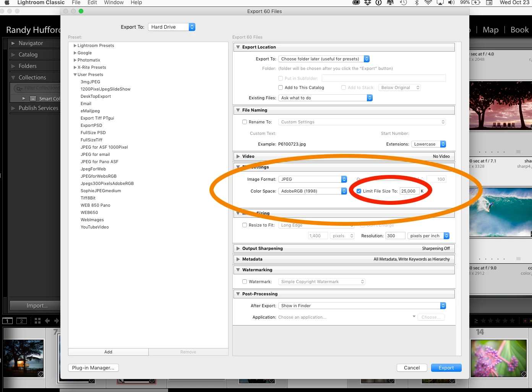Open the File menu
The height and width of the screenshot is (392, 532).
pos(76,2)
